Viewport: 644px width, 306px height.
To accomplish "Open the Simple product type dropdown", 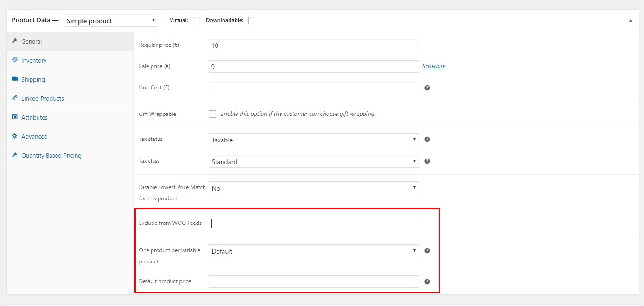I will click(x=110, y=20).
